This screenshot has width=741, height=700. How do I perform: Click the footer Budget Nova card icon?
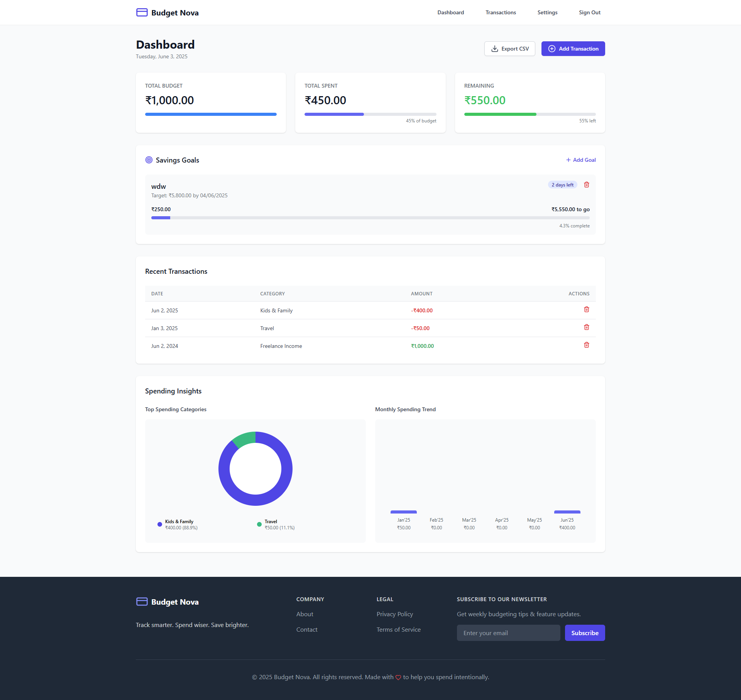(142, 602)
